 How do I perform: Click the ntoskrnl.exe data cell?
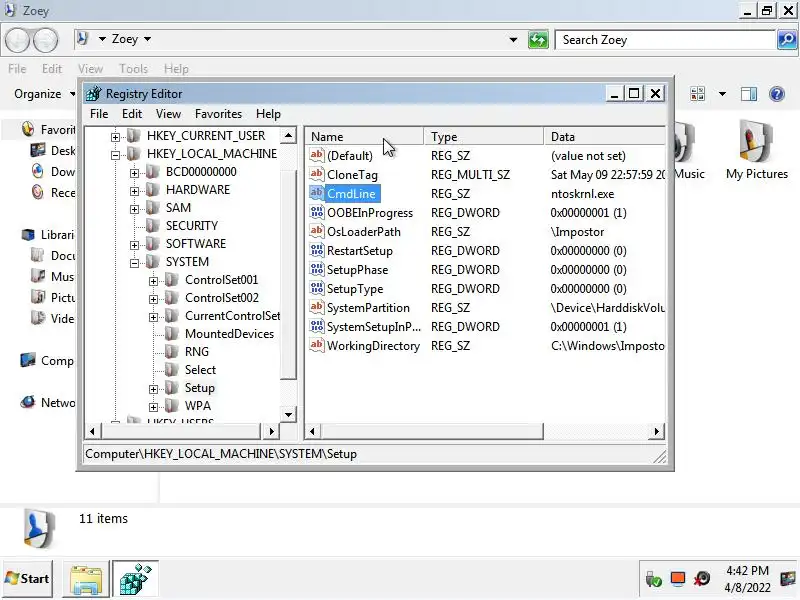(582, 194)
